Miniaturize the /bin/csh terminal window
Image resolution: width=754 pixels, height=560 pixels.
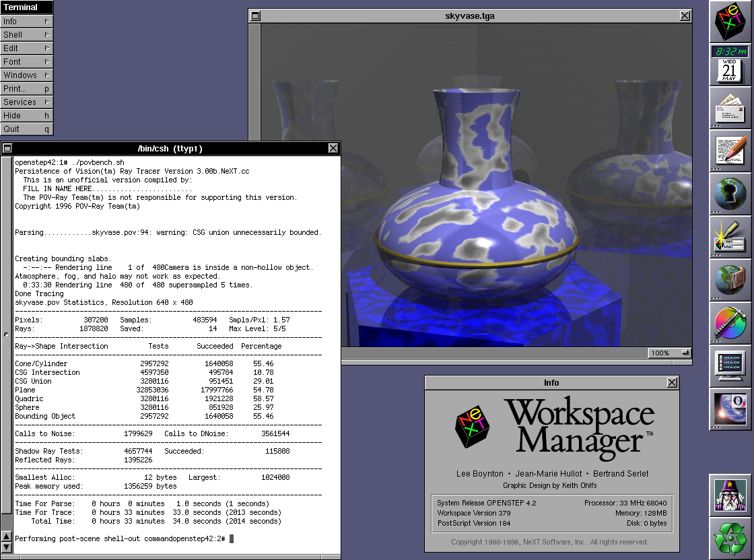(x=7, y=148)
